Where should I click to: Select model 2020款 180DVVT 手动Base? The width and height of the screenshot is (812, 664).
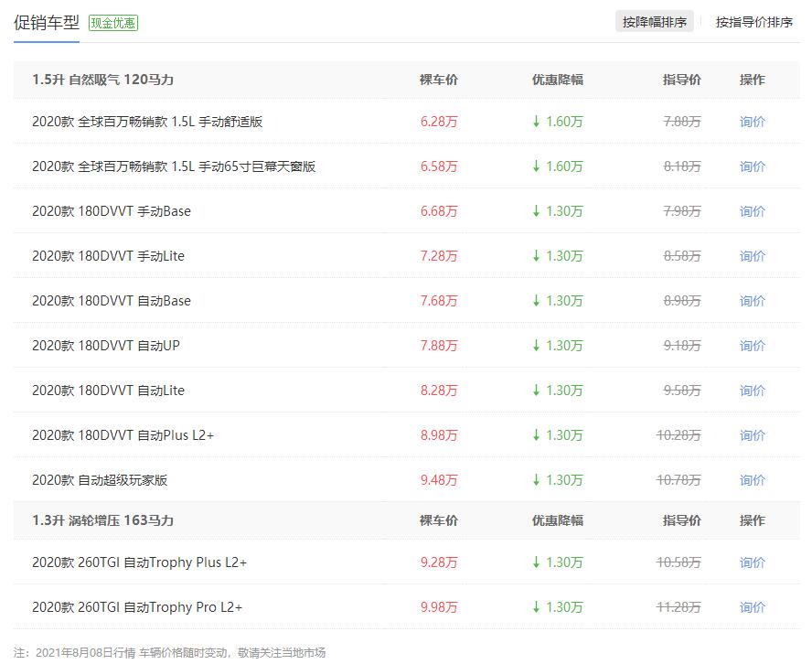coord(112,211)
